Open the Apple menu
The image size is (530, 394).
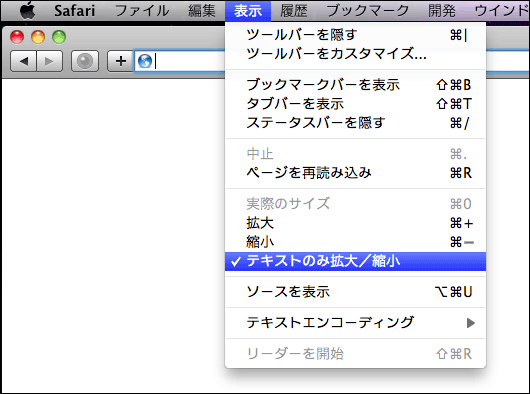point(28,10)
